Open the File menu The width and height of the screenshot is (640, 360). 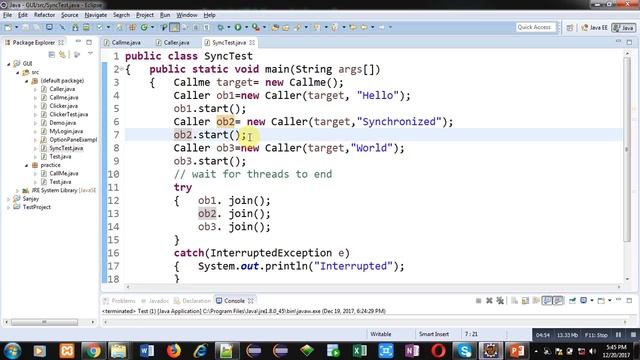click(x=7, y=15)
